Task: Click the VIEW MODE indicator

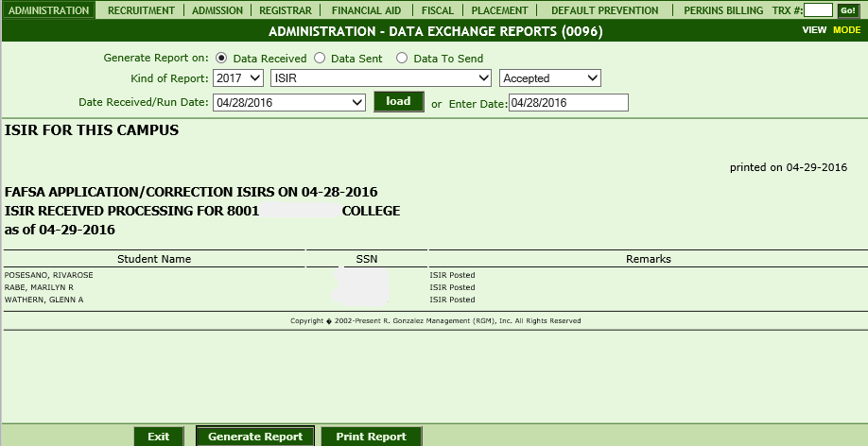Action: tap(831, 30)
